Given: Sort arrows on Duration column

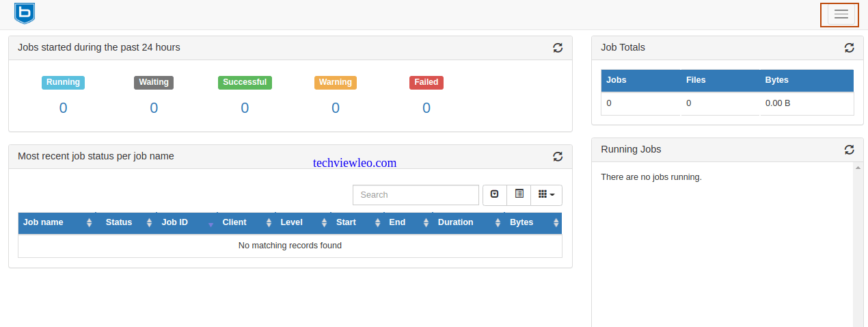Looking at the screenshot, I should (x=498, y=223).
